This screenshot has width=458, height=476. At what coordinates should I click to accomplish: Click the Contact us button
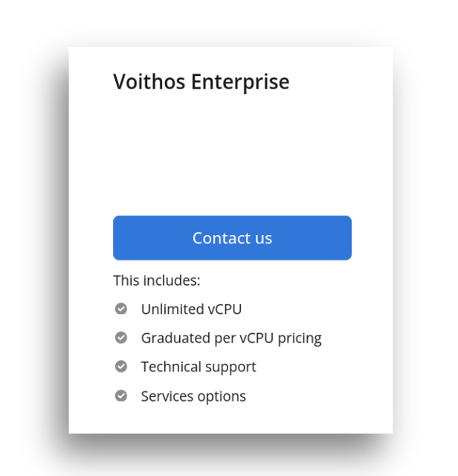click(232, 238)
